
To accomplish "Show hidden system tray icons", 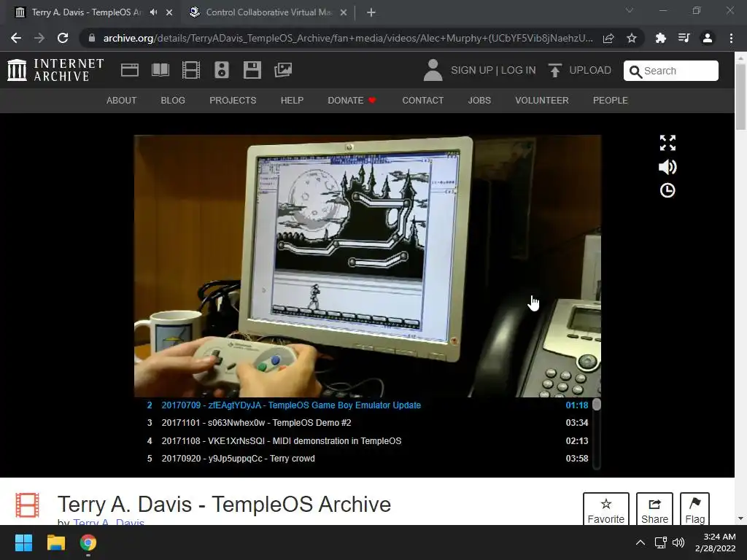I will click(x=640, y=542).
